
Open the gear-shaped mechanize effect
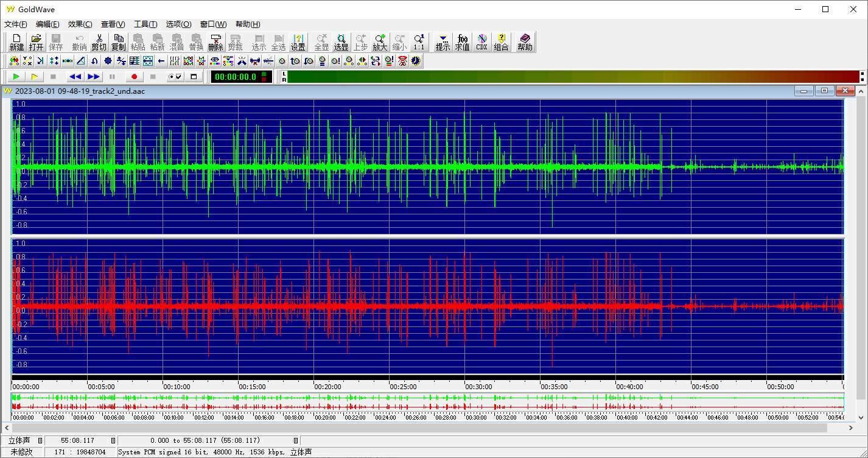pyautogui.click(x=108, y=61)
